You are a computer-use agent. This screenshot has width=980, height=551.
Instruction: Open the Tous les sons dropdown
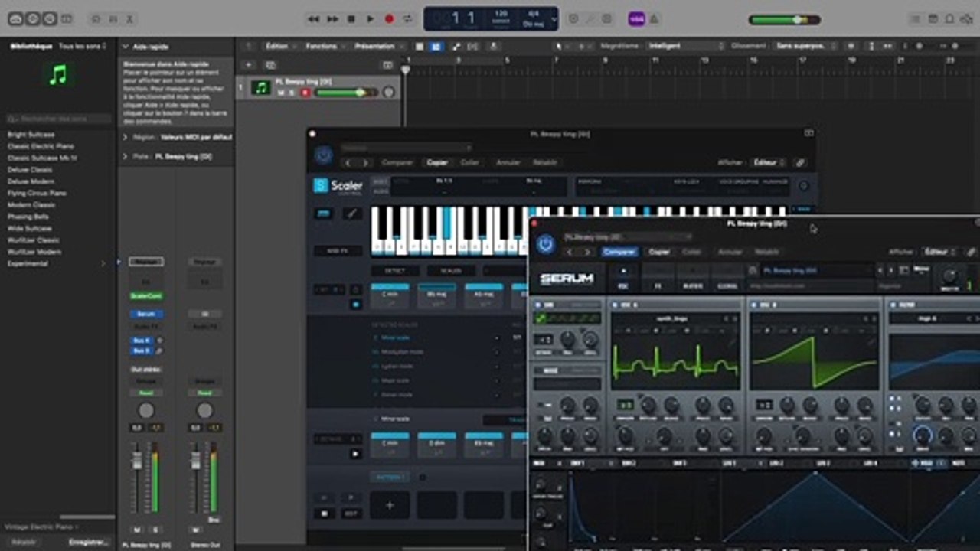coord(83,47)
